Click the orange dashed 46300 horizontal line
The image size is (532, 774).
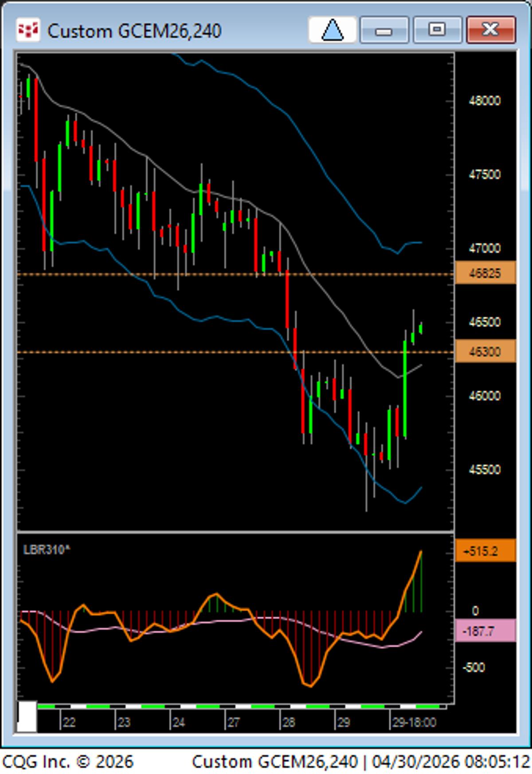[x=235, y=352]
